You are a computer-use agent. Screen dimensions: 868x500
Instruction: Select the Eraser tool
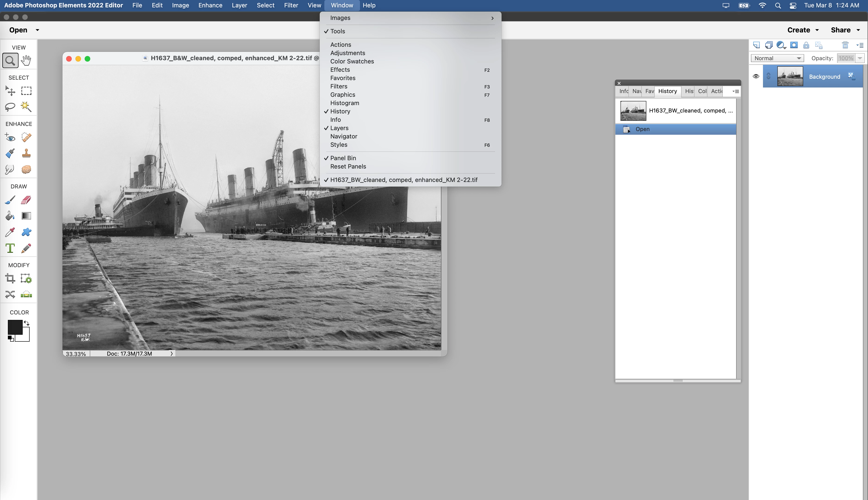pyautogui.click(x=26, y=200)
